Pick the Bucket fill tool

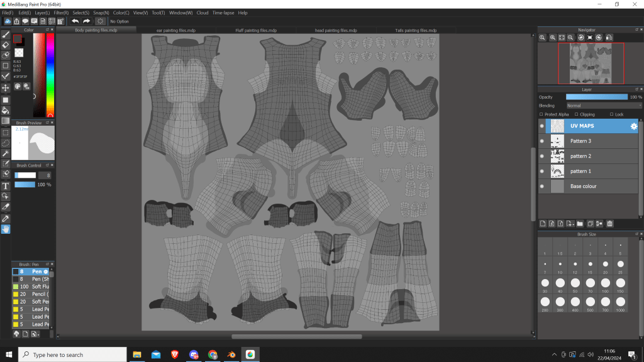(6, 110)
